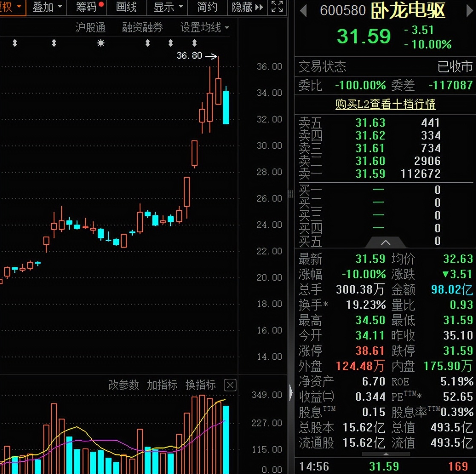Image resolution: width=476 pixels, height=474 pixels.
Task: Select the 画线 drawing tool
Action: (x=126, y=7)
